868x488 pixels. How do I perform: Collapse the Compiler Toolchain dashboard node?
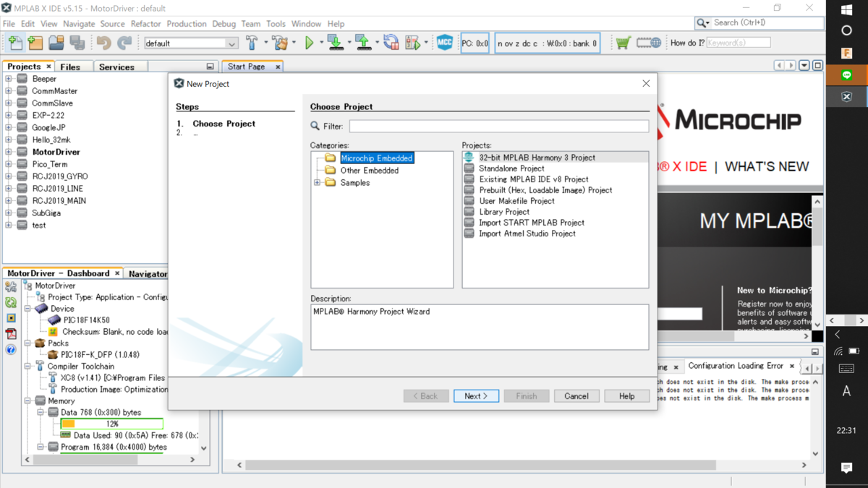[28, 367]
